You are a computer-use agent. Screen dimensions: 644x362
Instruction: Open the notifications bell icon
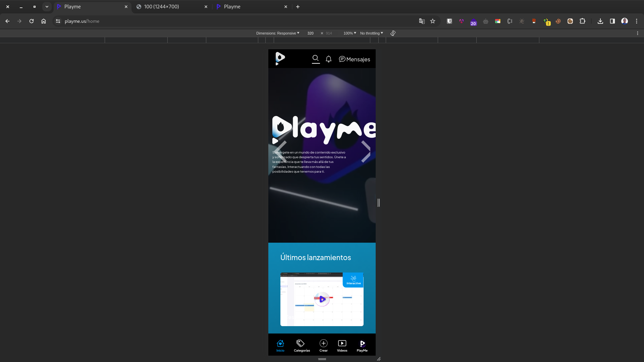(328, 59)
